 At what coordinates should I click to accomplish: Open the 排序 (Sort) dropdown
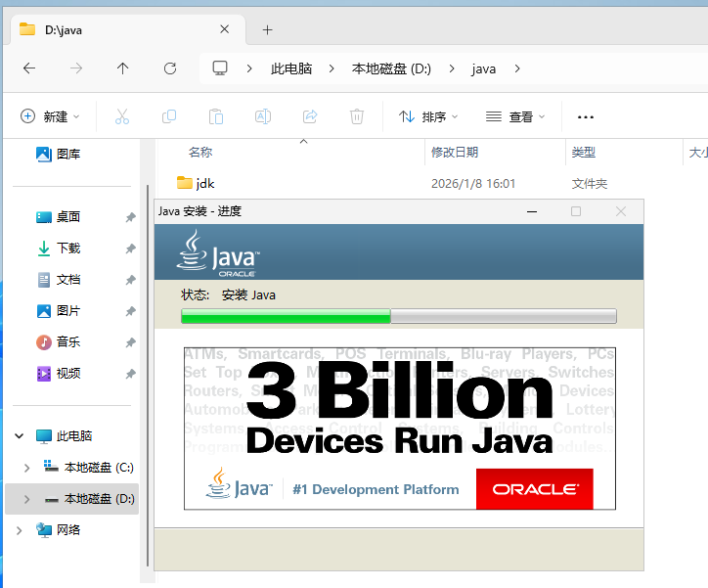point(428,117)
